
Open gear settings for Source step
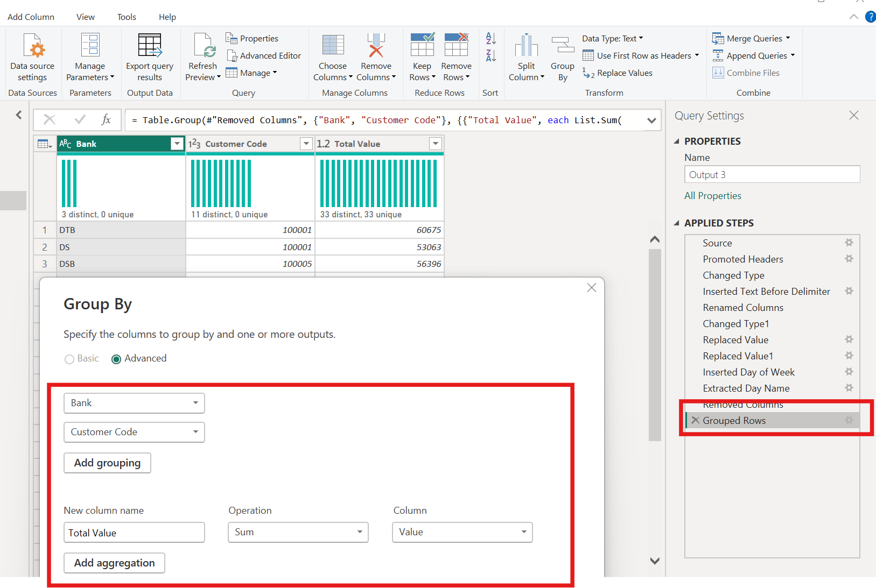(x=849, y=243)
